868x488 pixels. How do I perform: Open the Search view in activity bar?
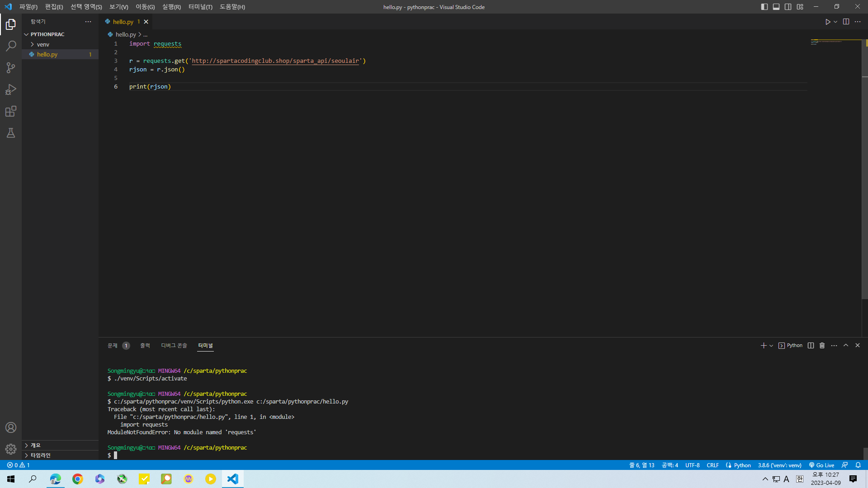11,46
